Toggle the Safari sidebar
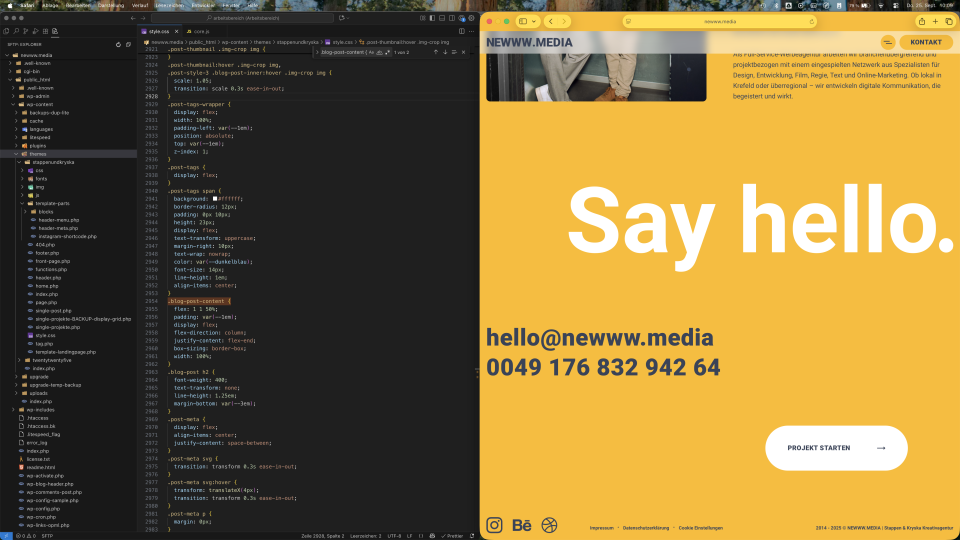Viewport: 960px width, 540px height. [x=523, y=21]
